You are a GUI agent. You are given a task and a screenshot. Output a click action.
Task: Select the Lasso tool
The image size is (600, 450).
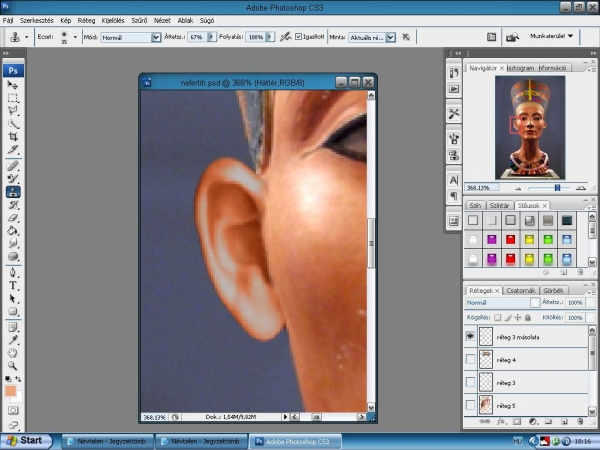tap(13, 111)
